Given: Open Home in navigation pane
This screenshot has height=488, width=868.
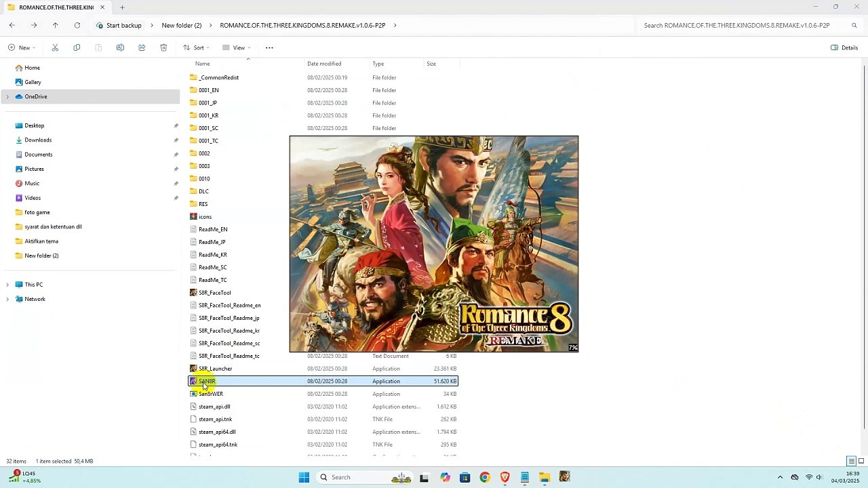Looking at the screenshot, I should 32,68.
